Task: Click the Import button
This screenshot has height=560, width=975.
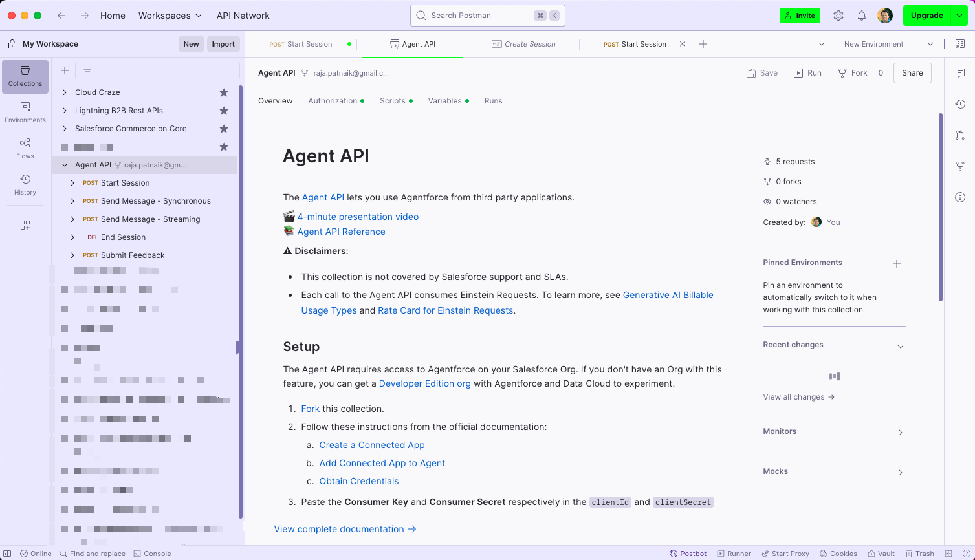Action: [223, 44]
